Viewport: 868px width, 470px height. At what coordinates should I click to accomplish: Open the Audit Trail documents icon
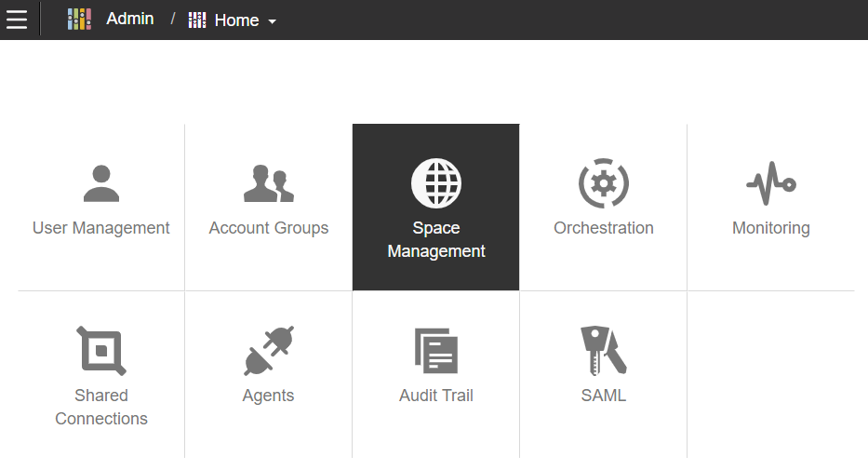pyautogui.click(x=436, y=351)
